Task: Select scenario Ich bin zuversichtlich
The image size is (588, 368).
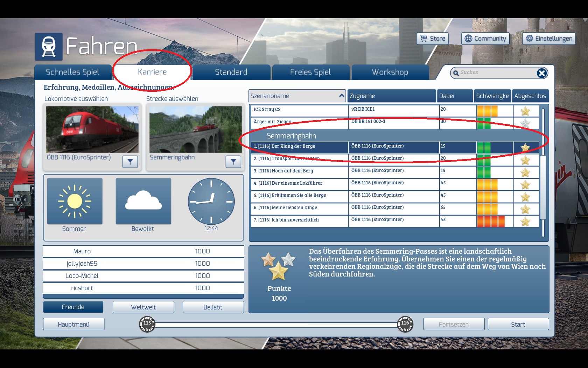Action: coord(395,221)
